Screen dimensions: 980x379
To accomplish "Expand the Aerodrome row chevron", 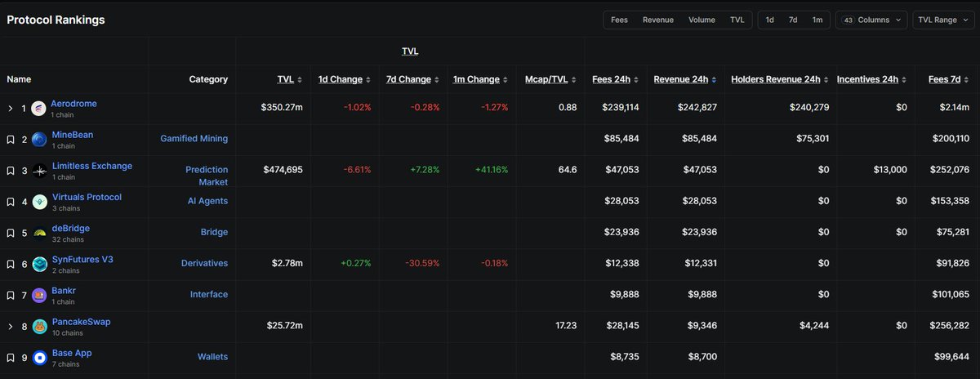I will 11,109.
